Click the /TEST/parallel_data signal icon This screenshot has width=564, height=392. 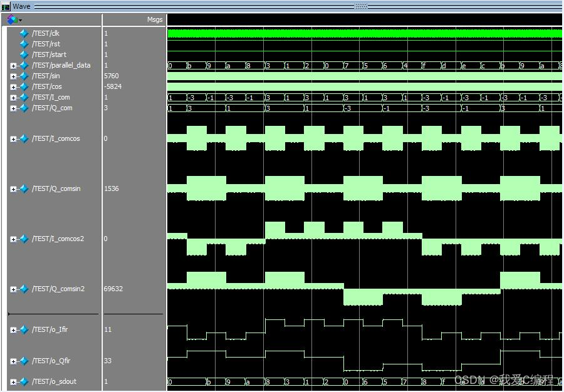pos(24,65)
